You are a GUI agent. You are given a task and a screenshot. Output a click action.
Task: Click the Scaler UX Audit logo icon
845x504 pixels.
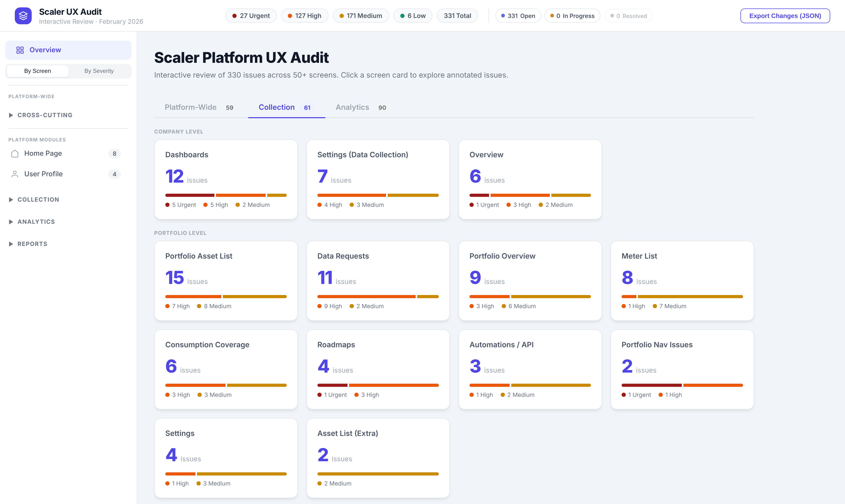click(x=23, y=16)
